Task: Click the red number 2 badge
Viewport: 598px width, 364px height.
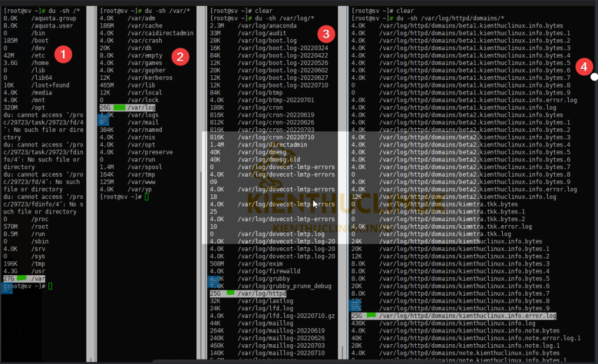Action: [x=180, y=57]
